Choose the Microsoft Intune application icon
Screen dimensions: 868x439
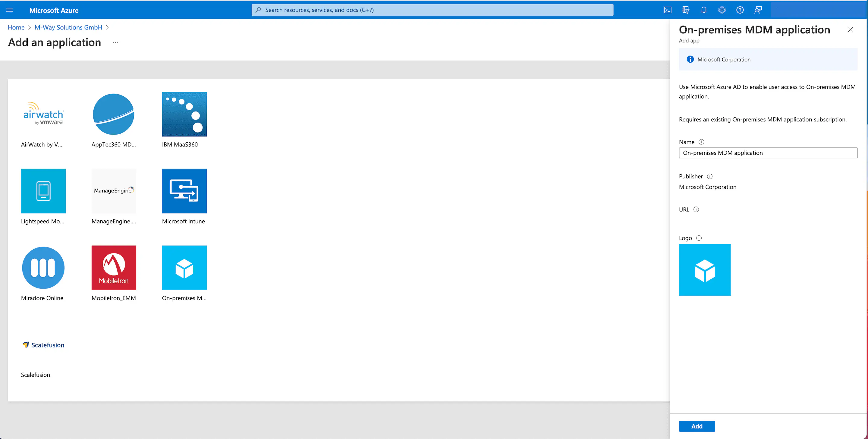coord(184,191)
